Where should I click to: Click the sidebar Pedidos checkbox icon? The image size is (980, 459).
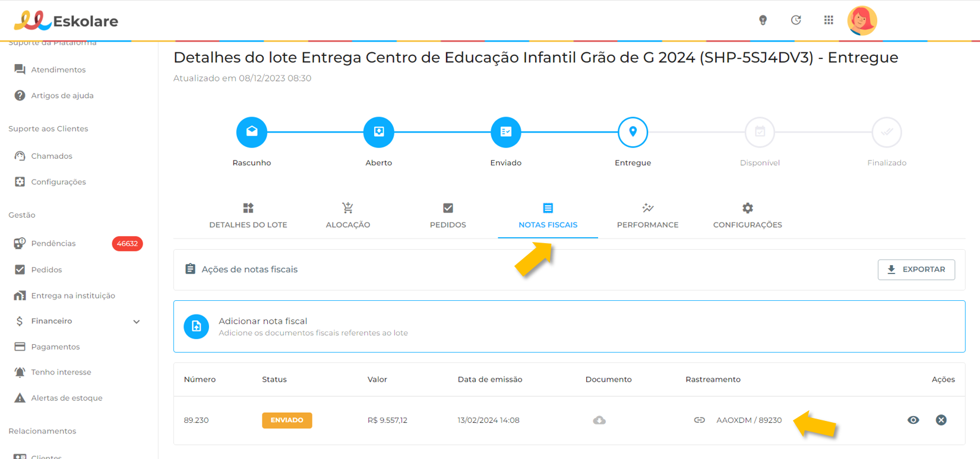(x=20, y=270)
